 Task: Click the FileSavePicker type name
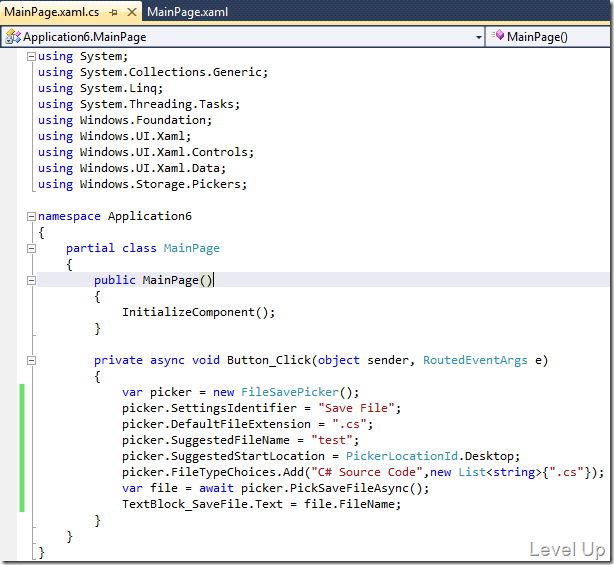point(290,392)
